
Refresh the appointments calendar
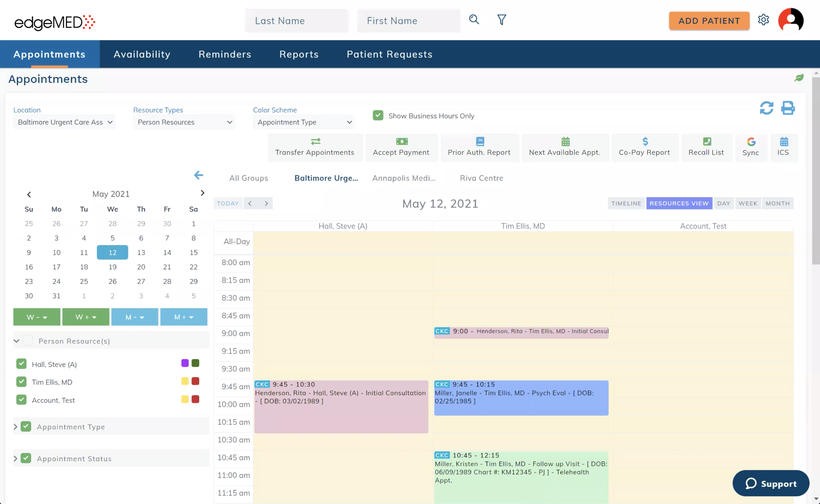(x=766, y=108)
